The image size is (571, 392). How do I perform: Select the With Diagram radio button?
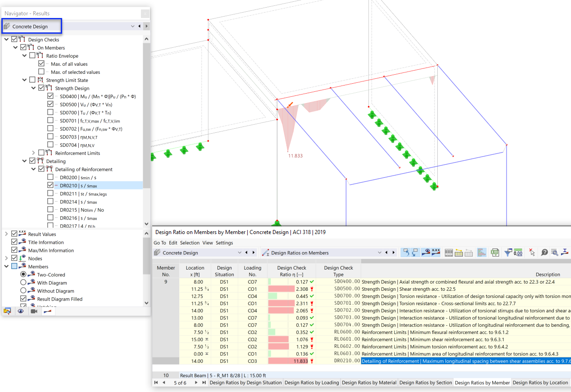pyautogui.click(x=23, y=283)
